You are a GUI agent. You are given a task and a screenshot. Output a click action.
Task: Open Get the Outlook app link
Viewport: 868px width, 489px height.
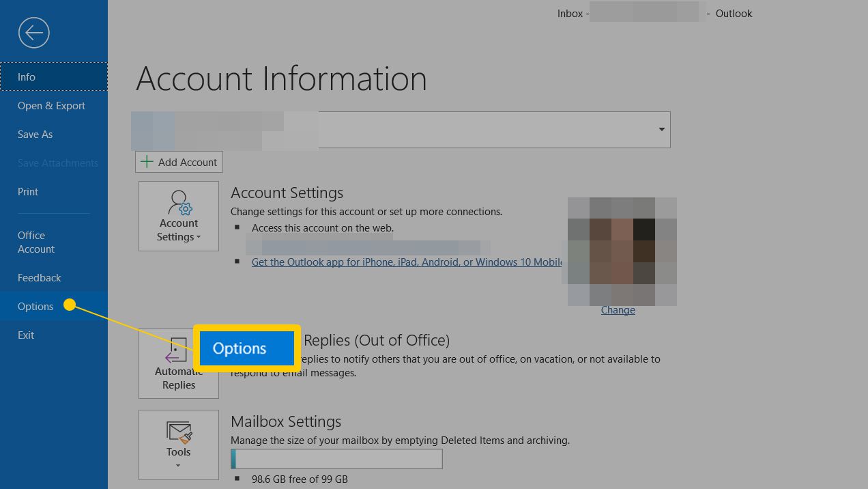coord(407,262)
